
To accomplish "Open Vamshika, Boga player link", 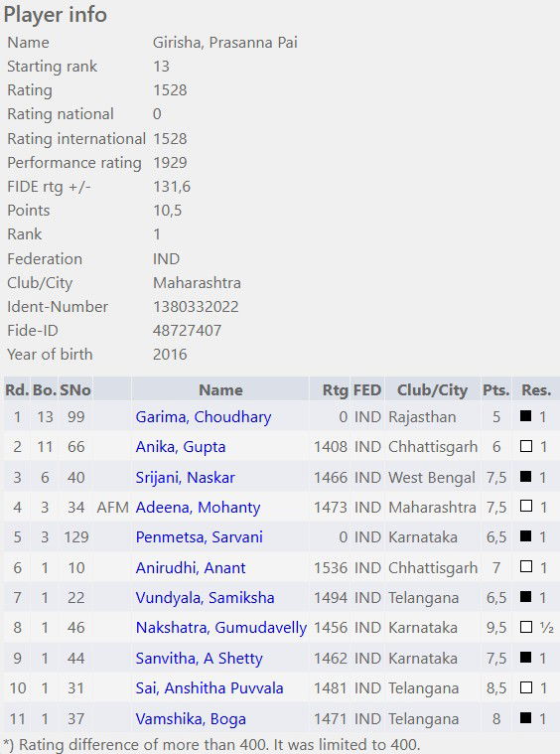I will point(191,719).
